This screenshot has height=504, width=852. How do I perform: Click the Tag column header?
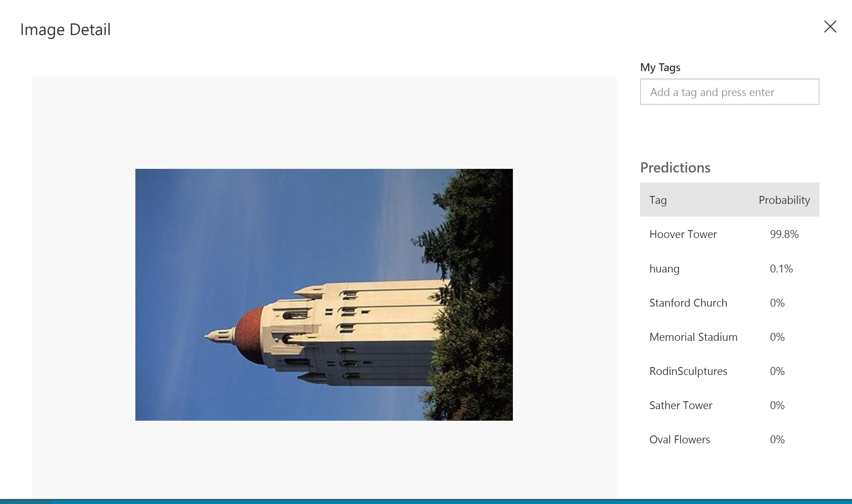pyautogui.click(x=658, y=200)
